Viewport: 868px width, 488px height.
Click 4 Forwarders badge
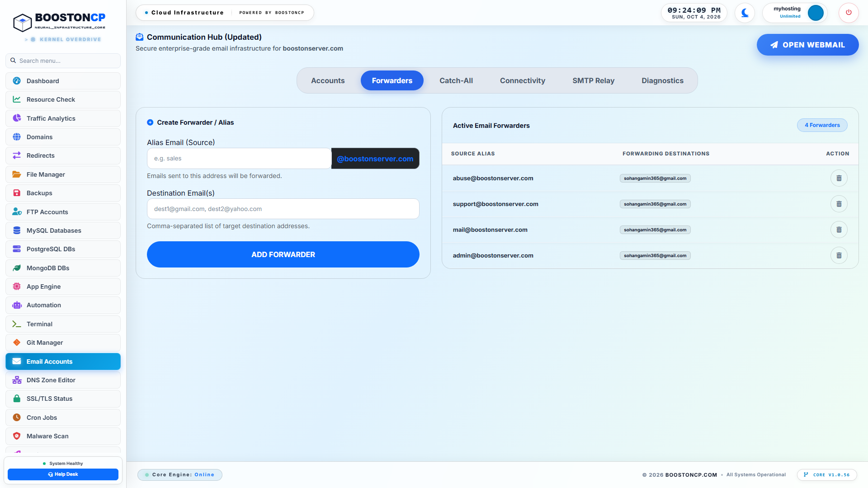click(822, 125)
